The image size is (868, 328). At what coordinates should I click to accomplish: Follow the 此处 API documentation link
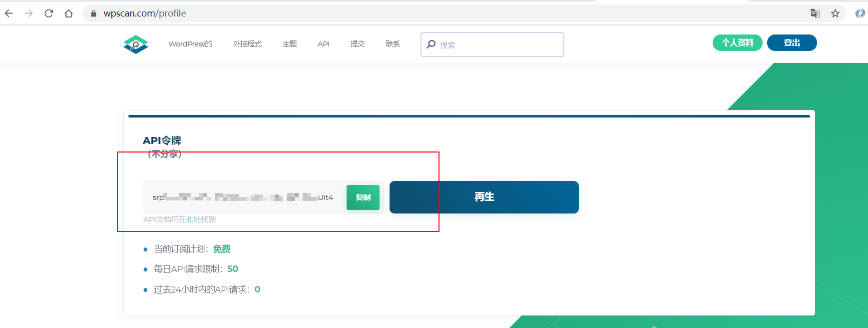(x=194, y=219)
